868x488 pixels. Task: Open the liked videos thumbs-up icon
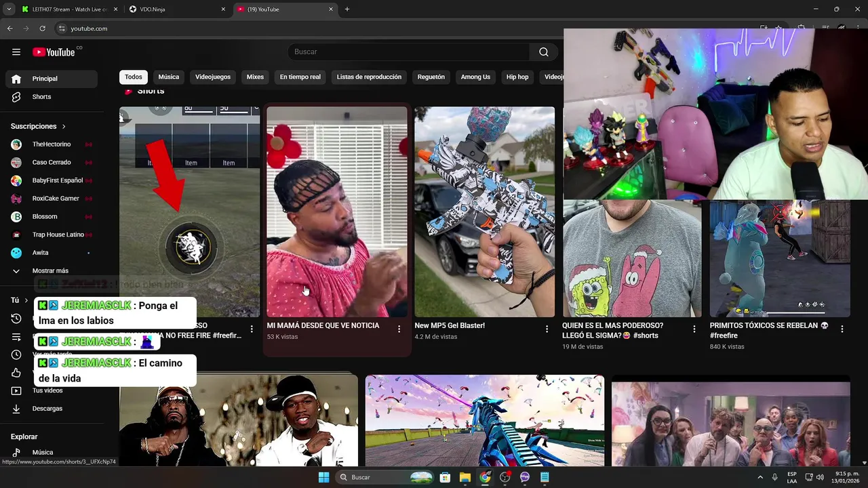[16, 373]
